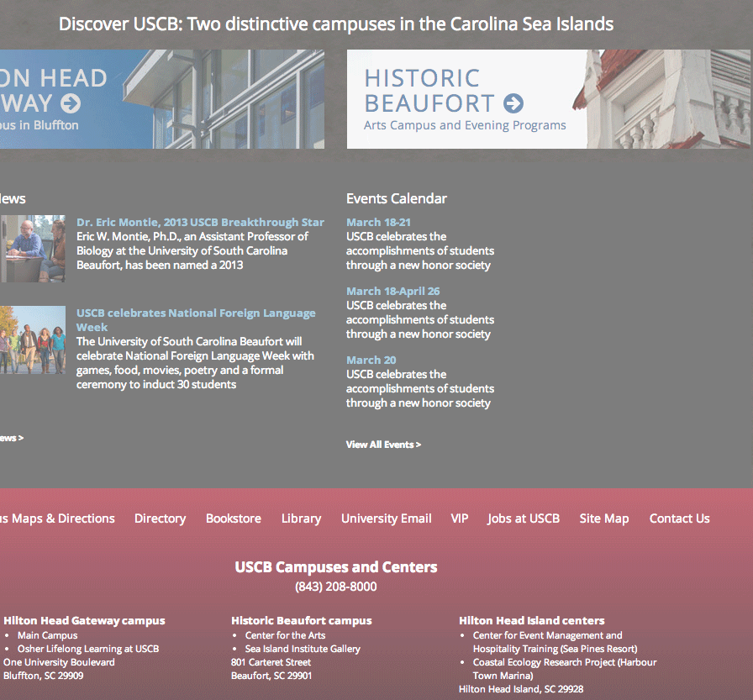Viewport: 753px width, 700px height.
Task: Click the arrow icon on Gateway banner
Action: pos(71,103)
